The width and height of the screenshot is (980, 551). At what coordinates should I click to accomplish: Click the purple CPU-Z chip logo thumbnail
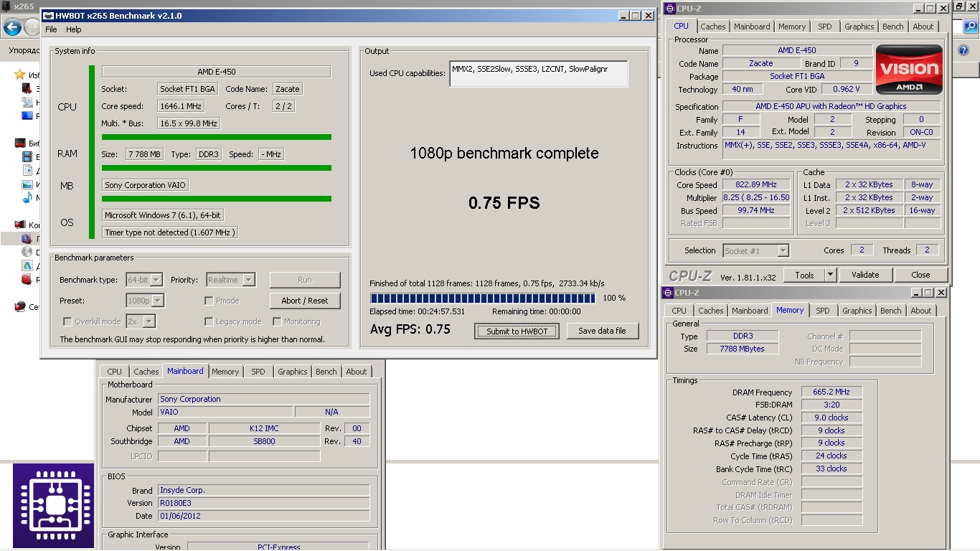54,506
